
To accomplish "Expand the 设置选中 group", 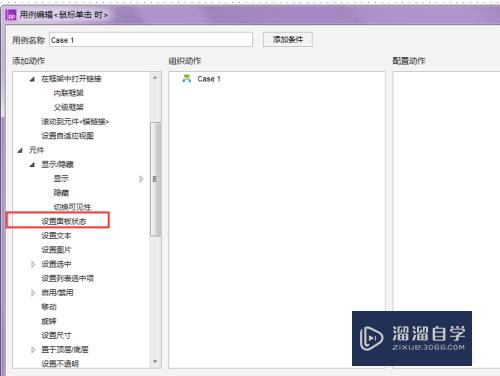I will [33, 264].
